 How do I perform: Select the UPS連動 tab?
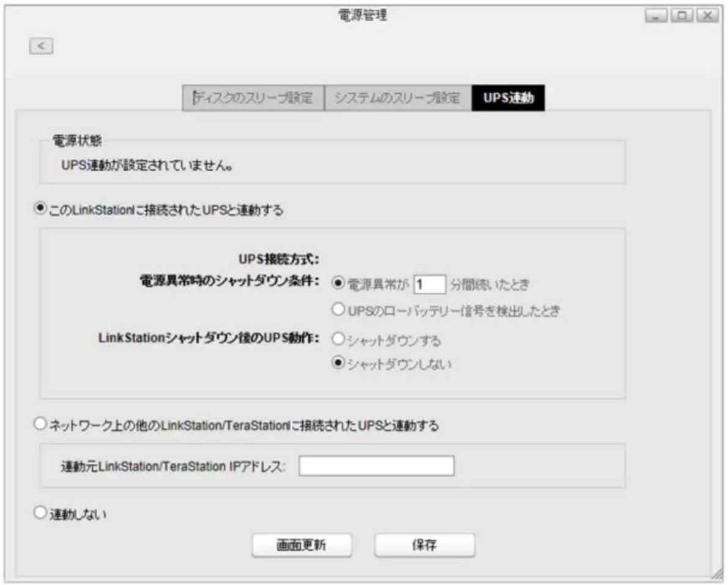pos(508,98)
